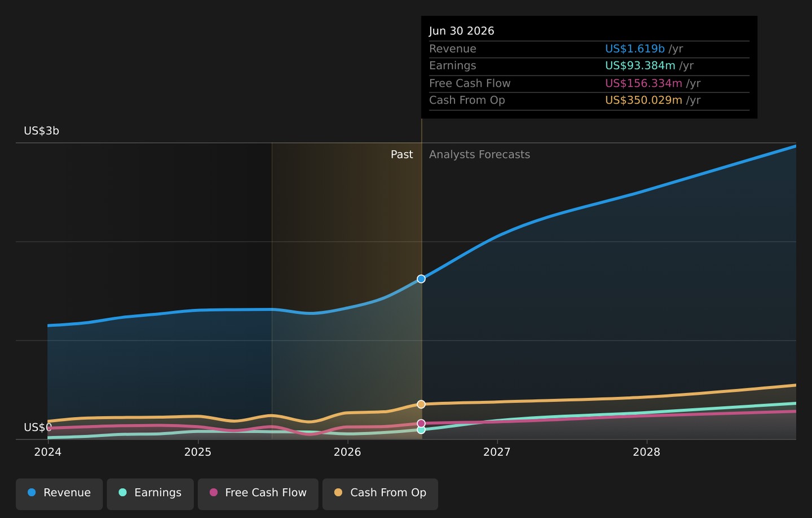Click the 2025 x-axis label

(198, 452)
